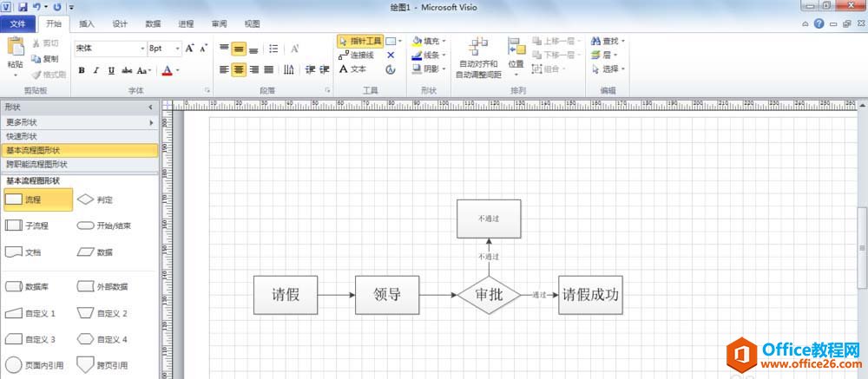Click the text direction rotate icon

pyautogui.click(x=289, y=69)
